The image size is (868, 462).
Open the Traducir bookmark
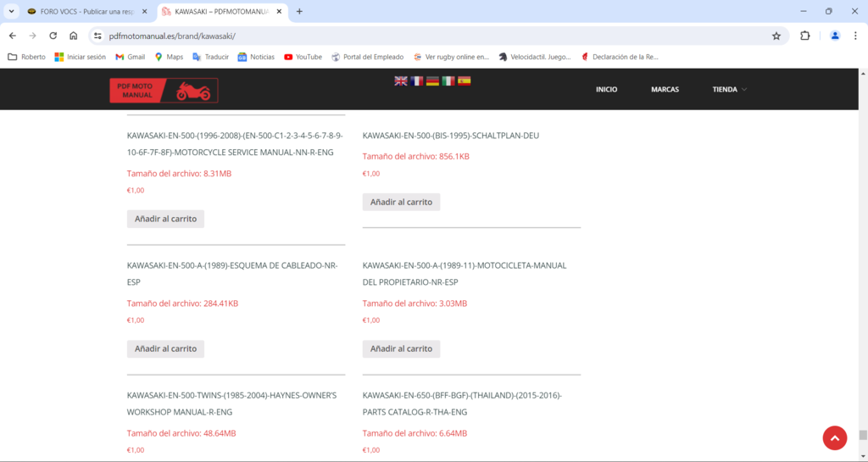coord(210,57)
